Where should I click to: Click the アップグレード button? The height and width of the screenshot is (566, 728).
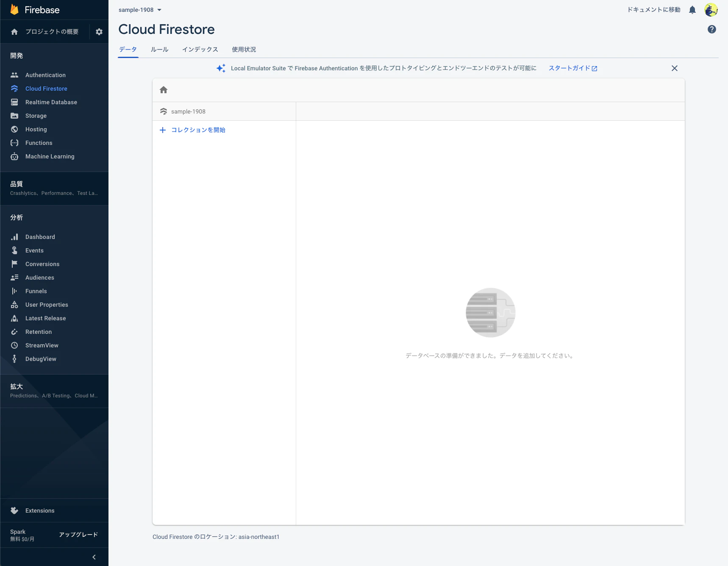(x=78, y=535)
